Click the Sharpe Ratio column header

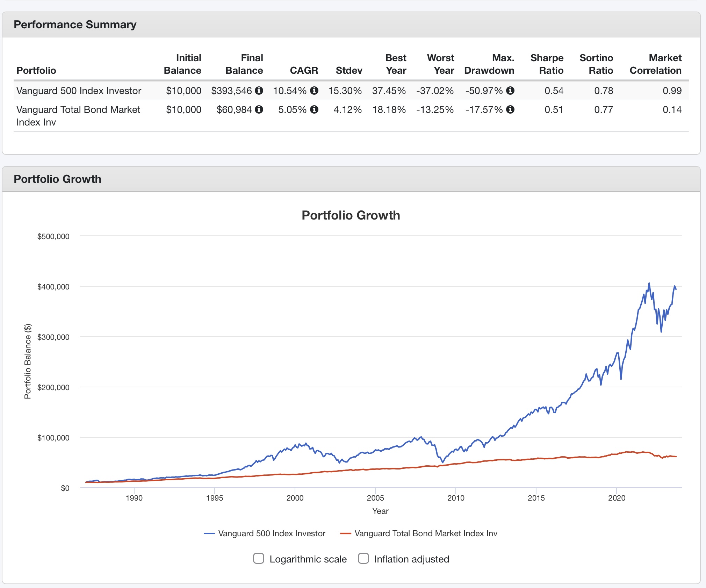tap(547, 64)
